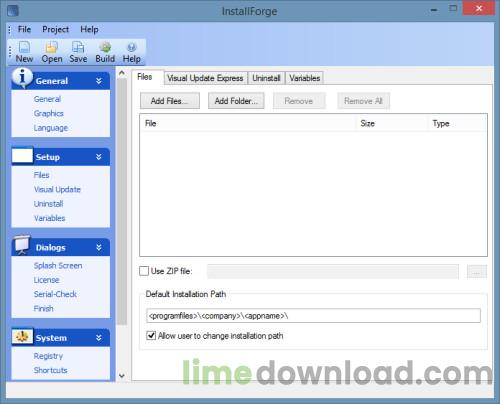Collapse the System sidebar section
Image resolution: width=500 pixels, height=404 pixels.
(99, 338)
